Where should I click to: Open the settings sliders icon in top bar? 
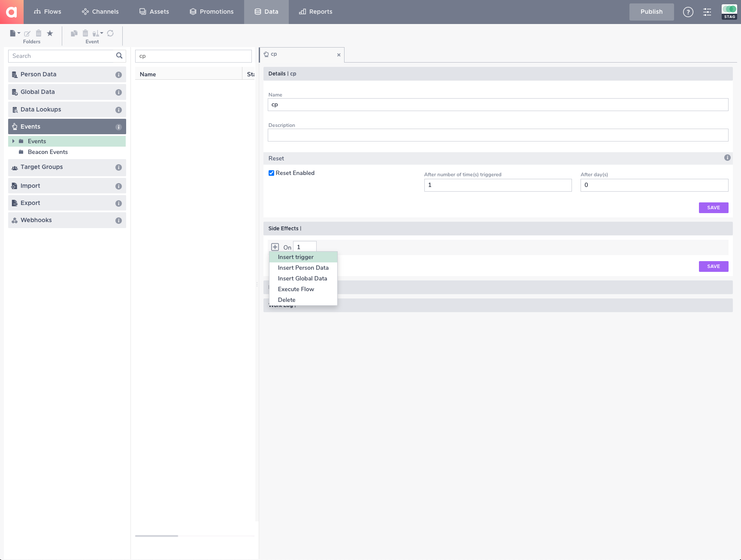click(x=707, y=12)
